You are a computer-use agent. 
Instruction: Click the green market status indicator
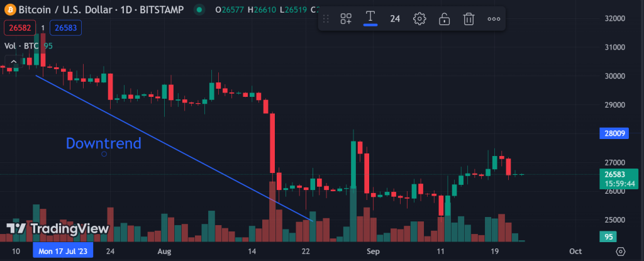(199, 9)
